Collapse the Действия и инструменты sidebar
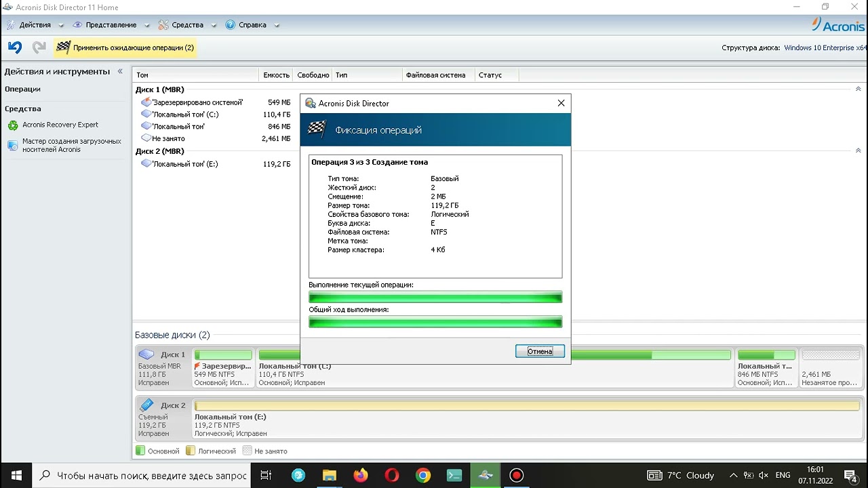Viewport: 868px width, 488px height. (x=120, y=71)
